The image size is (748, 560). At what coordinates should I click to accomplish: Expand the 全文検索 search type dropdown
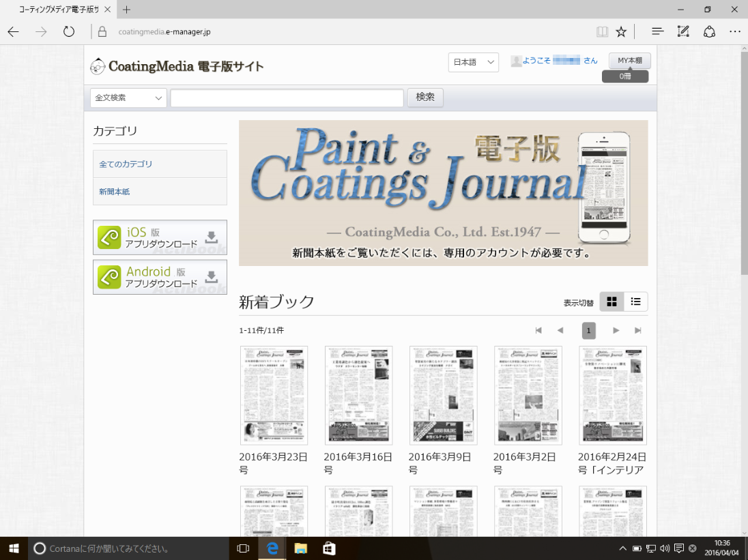pyautogui.click(x=128, y=98)
